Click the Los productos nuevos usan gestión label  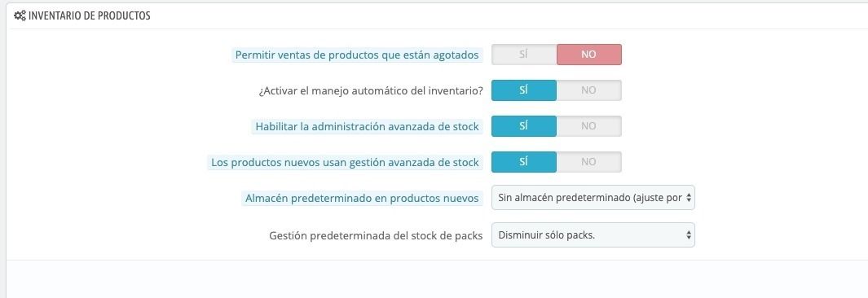(x=345, y=163)
